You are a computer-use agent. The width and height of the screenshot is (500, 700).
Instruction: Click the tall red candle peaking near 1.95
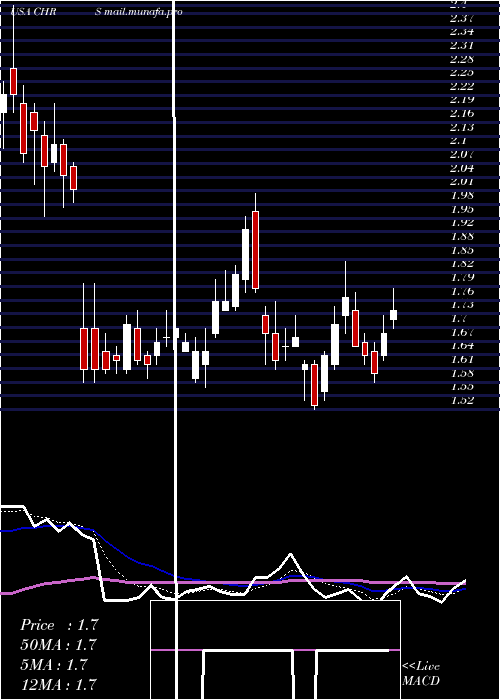255,250
